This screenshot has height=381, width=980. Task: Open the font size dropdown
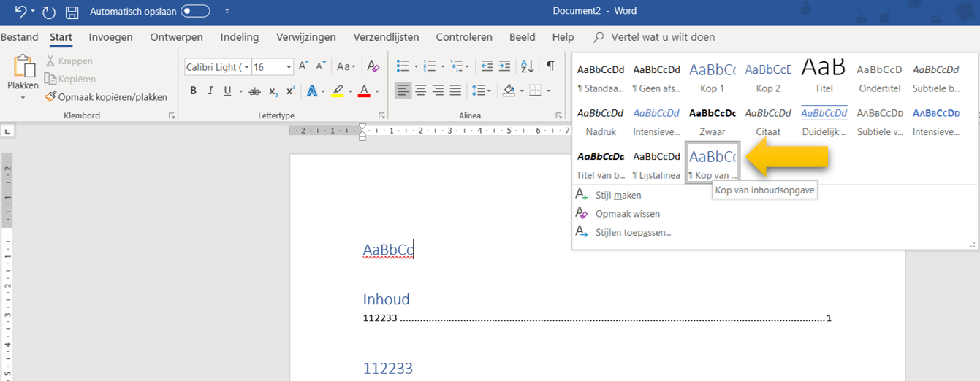click(x=289, y=67)
